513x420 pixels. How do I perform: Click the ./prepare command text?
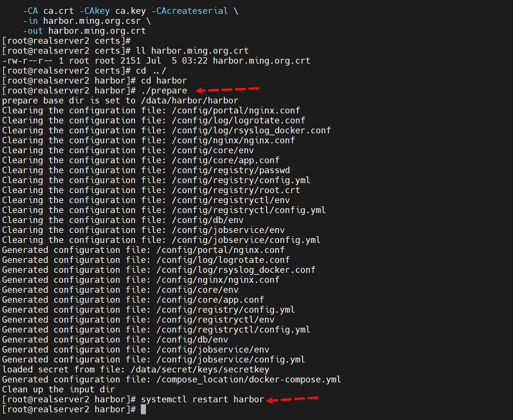pos(164,91)
